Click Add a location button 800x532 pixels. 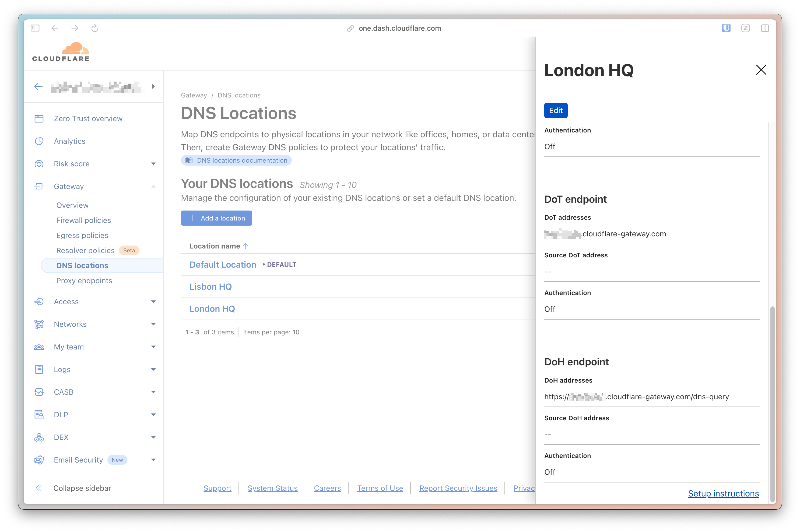(216, 218)
